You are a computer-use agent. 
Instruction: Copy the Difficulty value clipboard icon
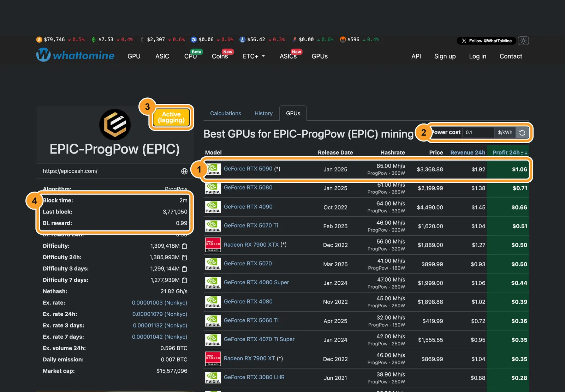(x=184, y=246)
